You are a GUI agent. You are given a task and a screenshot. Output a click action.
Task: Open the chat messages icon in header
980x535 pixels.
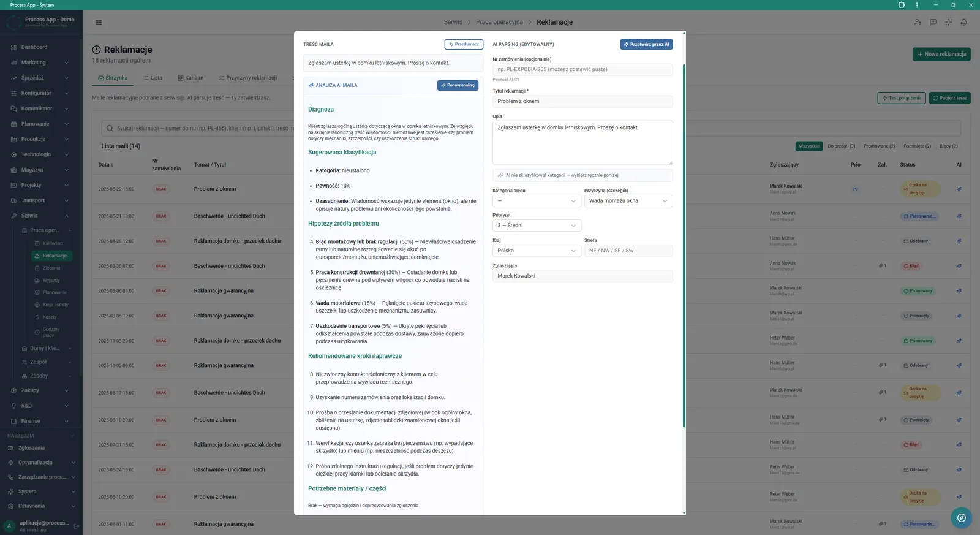933,22
